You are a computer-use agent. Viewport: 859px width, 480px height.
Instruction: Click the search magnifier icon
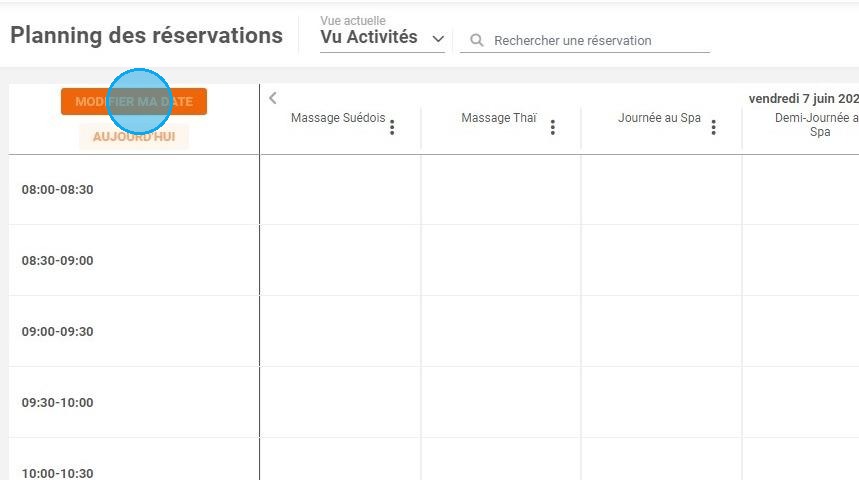click(477, 41)
